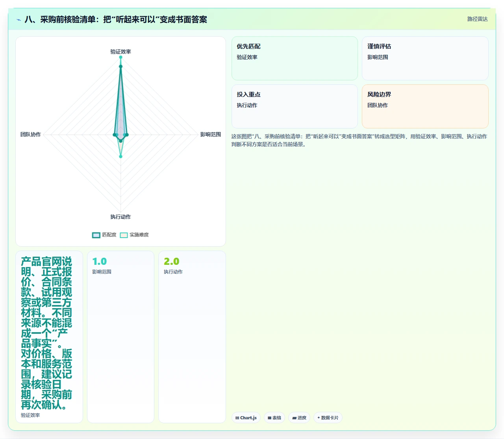Click the 路径雷达 label in header
The height and width of the screenshot is (439, 504).
click(477, 19)
